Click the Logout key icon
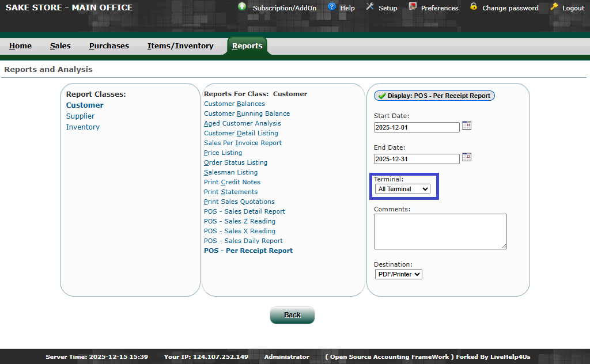This screenshot has height=364, width=590. click(554, 7)
